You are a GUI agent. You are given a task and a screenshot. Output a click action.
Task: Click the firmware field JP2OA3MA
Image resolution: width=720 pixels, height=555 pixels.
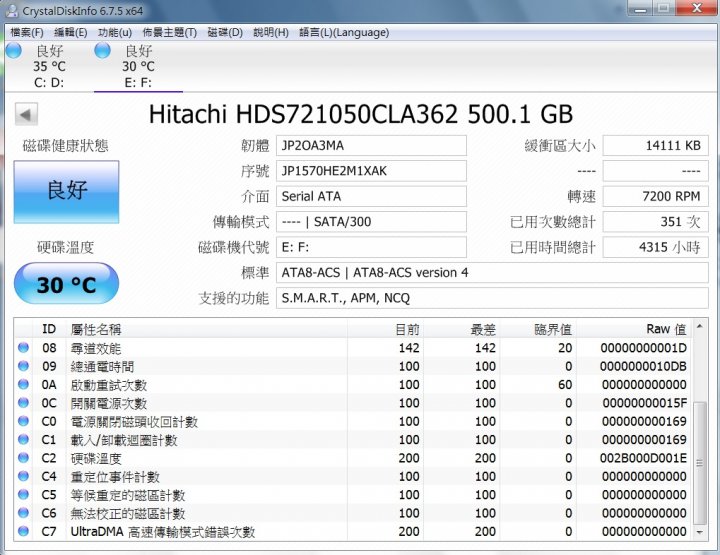click(371, 146)
